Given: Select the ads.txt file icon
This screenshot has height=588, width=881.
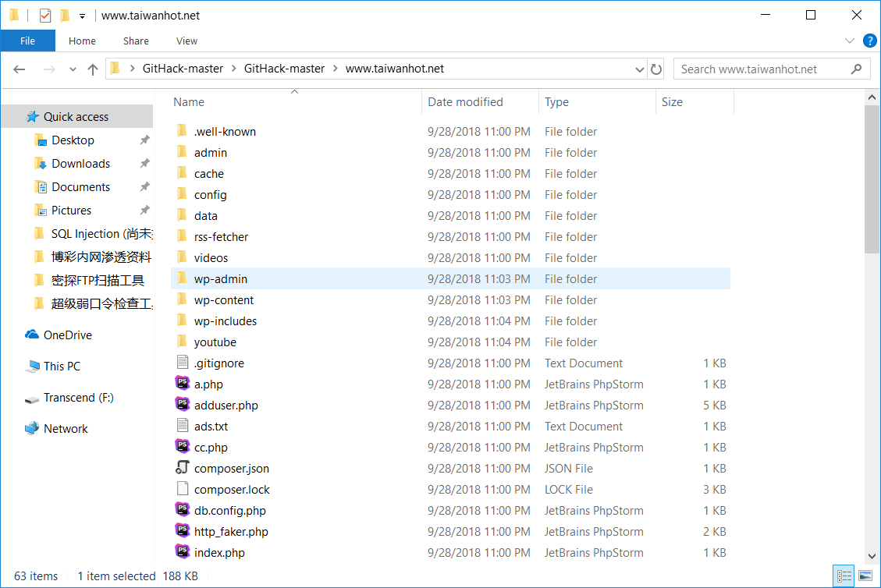Looking at the screenshot, I should click(182, 426).
